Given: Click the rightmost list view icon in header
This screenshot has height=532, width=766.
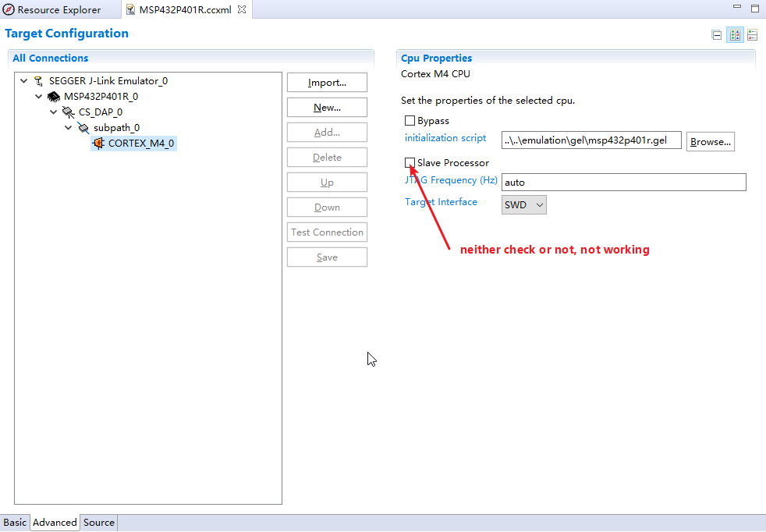Looking at the screenshot, I should click(x=752, y=35).
